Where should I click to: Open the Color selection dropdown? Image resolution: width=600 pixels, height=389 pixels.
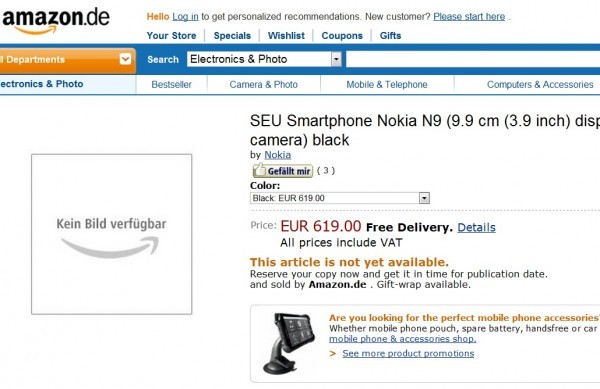(340, 198)
